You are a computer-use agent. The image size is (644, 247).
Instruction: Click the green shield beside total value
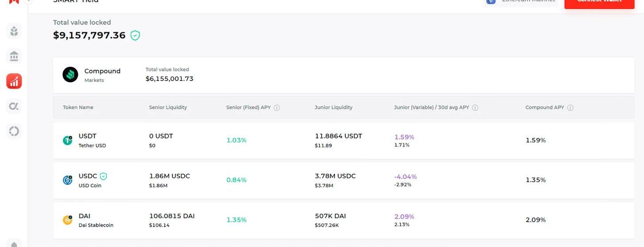point(135,35)
